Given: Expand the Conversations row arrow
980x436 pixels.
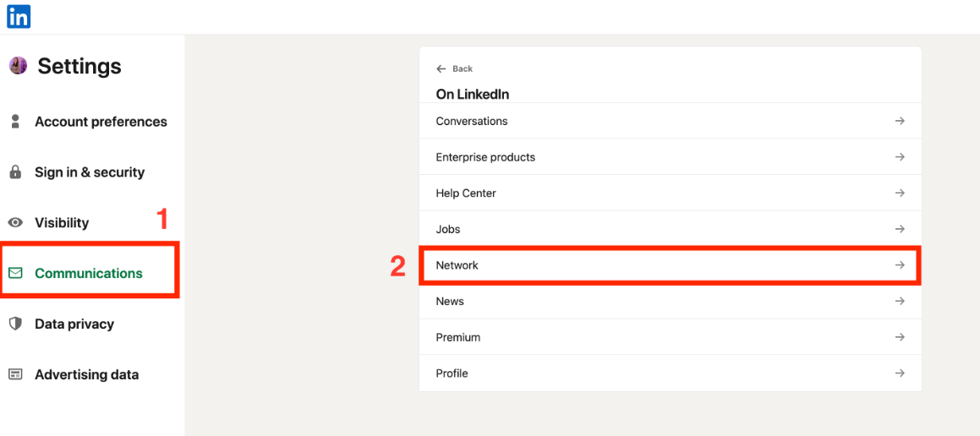Looking at the screenshot, I should [x=900, y=121].
